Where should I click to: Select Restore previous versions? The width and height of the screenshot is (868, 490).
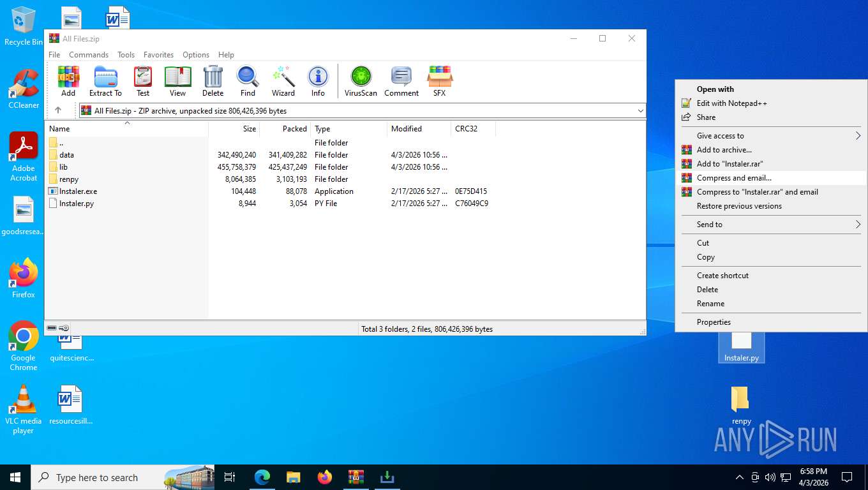771,206
